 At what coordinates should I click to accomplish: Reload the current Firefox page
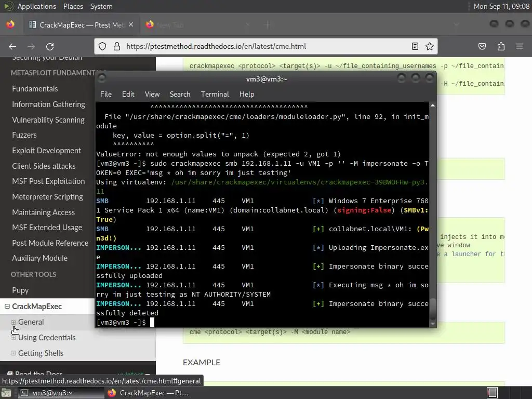coord(50,46)
